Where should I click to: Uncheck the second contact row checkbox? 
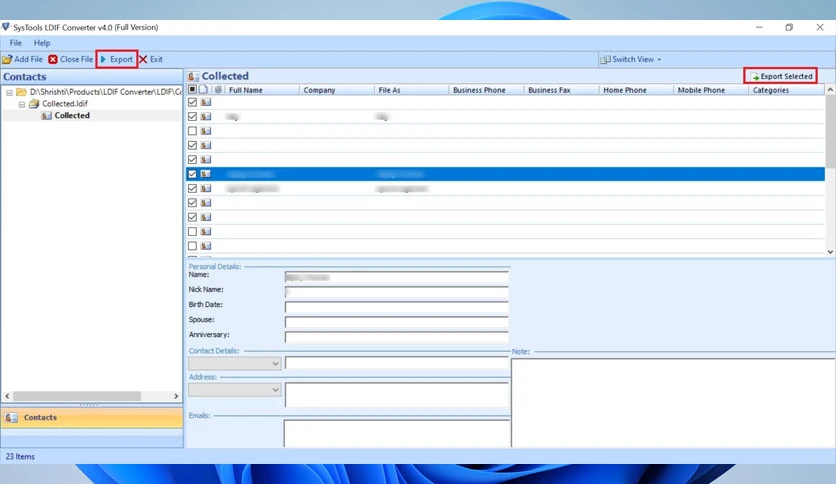[192, 116]
